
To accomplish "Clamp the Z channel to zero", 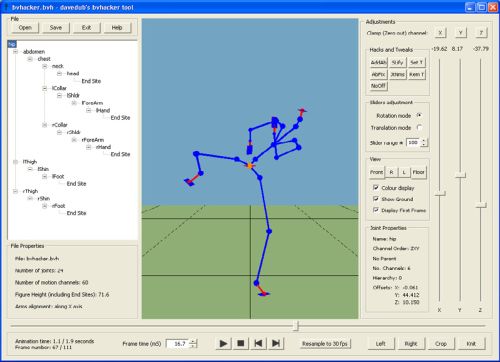I will point(481,33).
